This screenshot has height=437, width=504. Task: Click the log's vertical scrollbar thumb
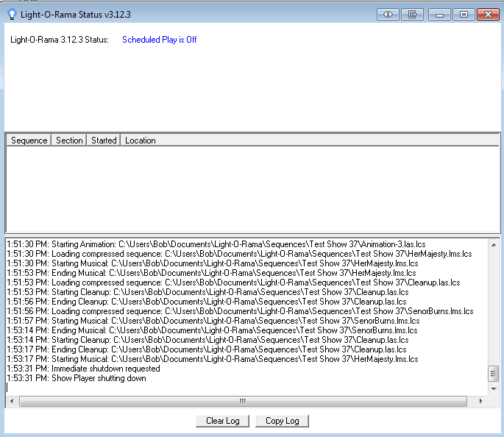click(494, 374)
